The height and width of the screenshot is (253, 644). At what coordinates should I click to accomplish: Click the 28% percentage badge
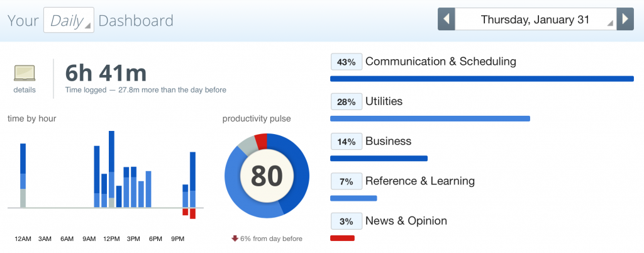tap(347, 102)
